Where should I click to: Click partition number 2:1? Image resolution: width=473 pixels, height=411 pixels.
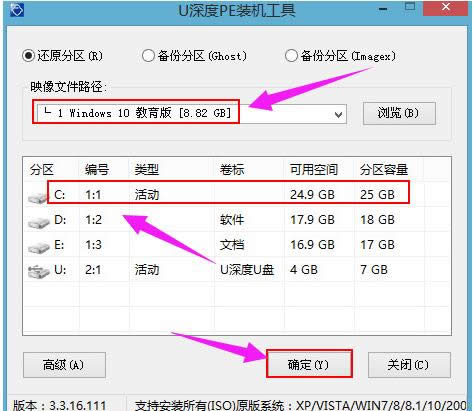click(x=93, y=270)
